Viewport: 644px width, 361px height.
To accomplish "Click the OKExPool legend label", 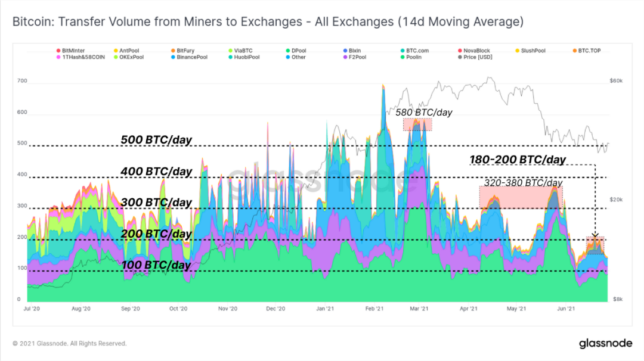I will pos(131,57).
